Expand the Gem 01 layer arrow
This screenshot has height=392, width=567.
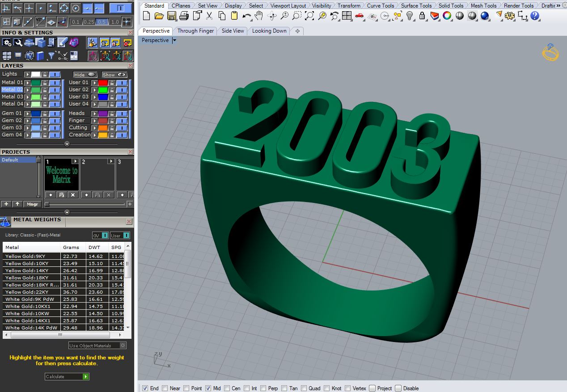point(27,114)
